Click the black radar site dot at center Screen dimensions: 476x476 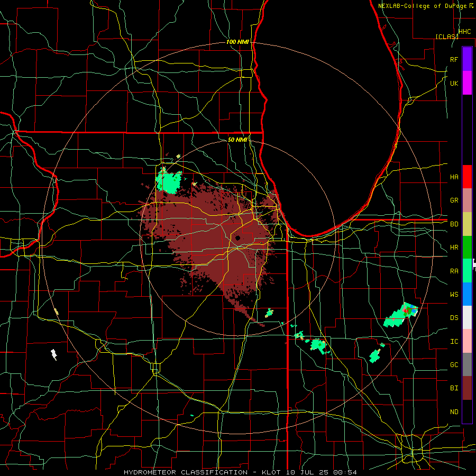237,238
